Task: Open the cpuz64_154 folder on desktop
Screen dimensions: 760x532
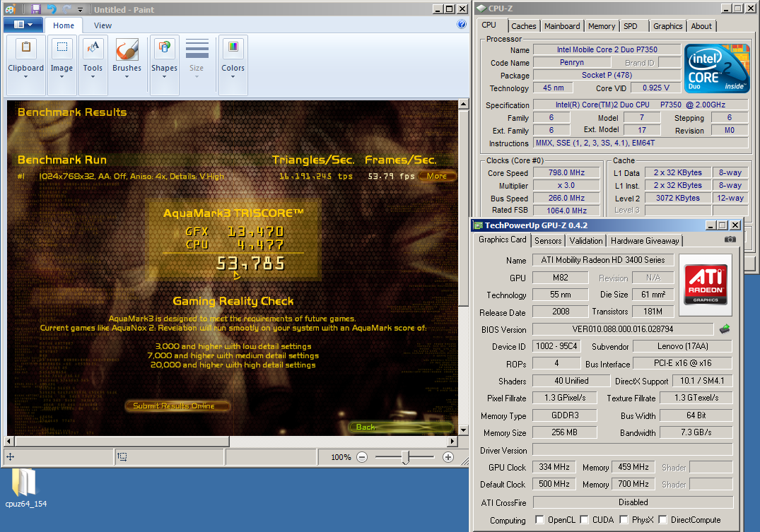Action: point(25,488)
